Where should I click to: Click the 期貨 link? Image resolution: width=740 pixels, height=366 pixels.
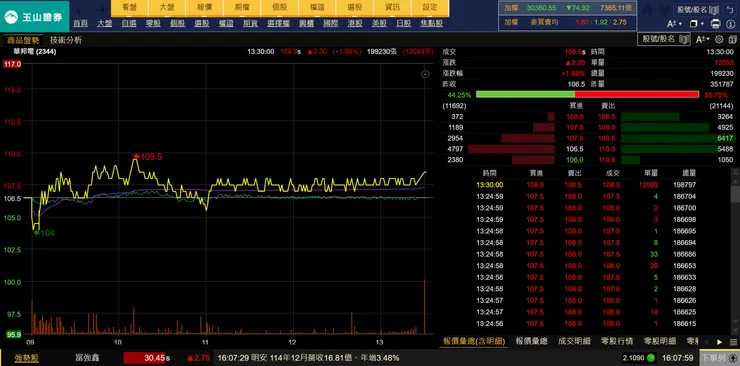pos(250,24)
